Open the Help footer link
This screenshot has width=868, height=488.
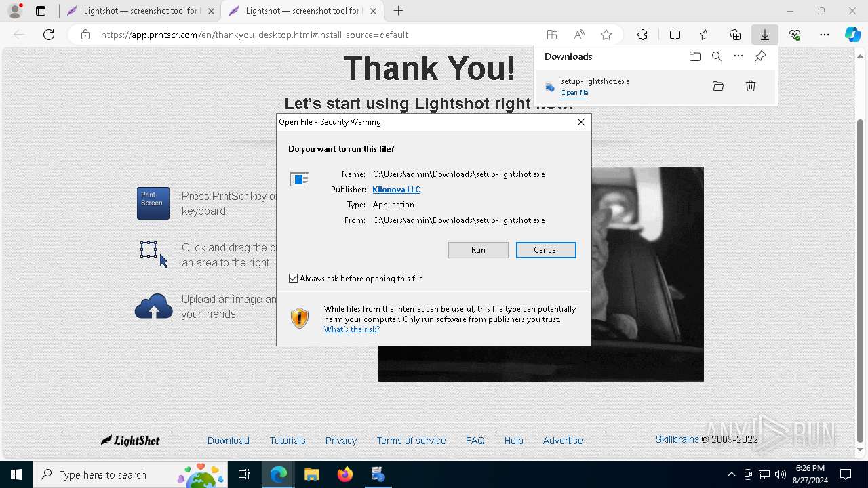514,441
